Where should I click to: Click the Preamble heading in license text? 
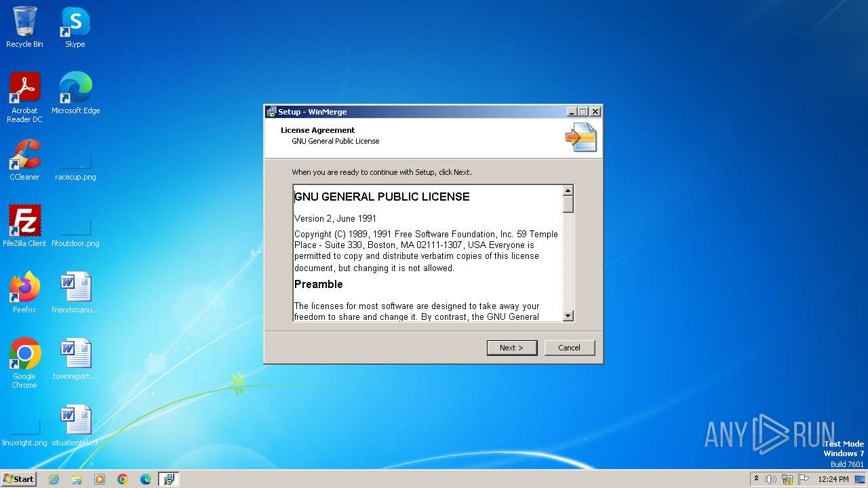[x=319, y=284]
